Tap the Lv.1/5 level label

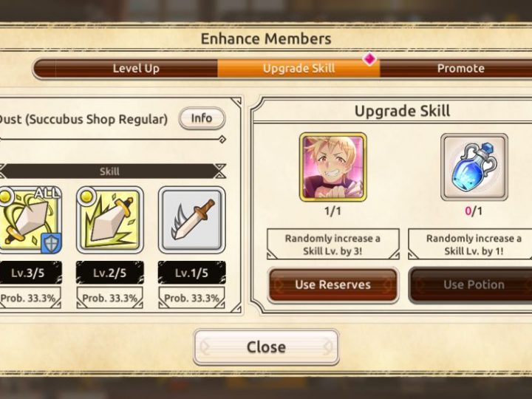click(x=192, y=273)
